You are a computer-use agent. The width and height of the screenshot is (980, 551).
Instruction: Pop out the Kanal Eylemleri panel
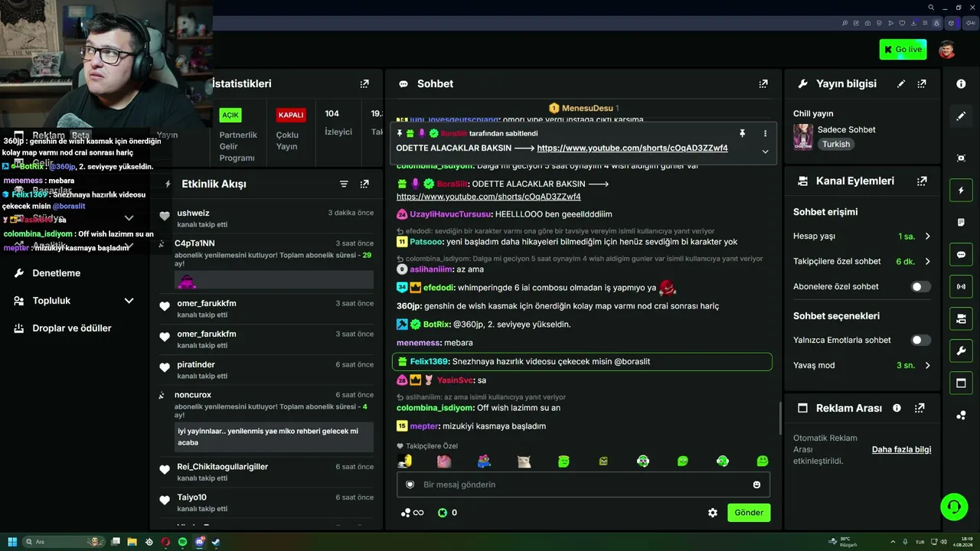[922, 181]
